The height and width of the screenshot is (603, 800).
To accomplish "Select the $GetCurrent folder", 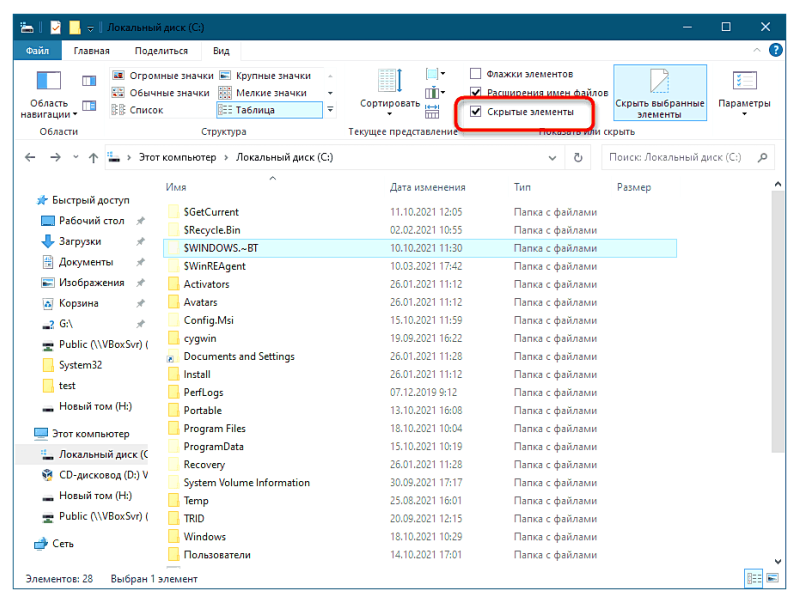I will point(211,212).
